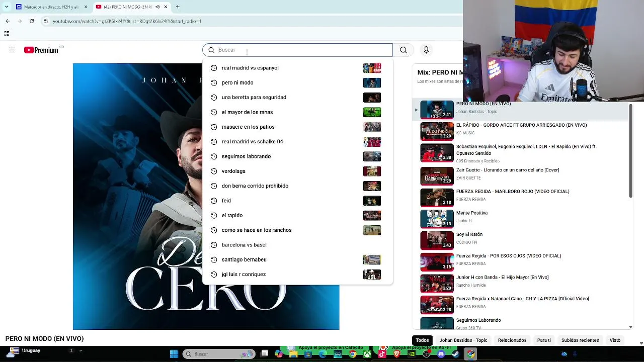644x362 pixels.
Task: Launch TikTok from the taskbar
Action: 382,354
